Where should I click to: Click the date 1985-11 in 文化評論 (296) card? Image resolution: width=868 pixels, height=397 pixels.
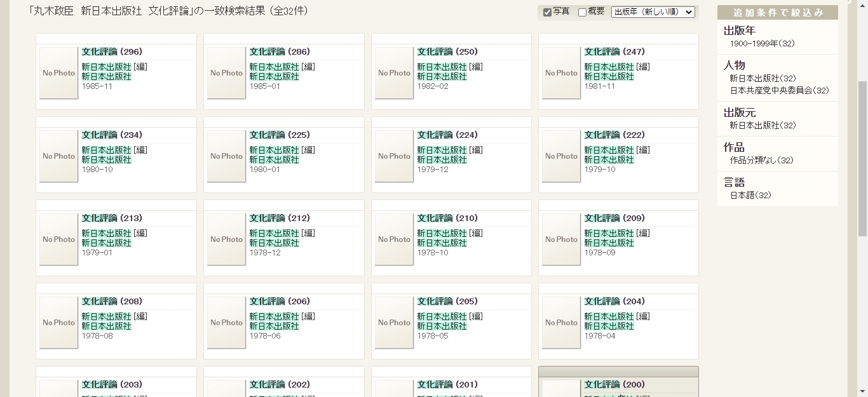(97, 86)
